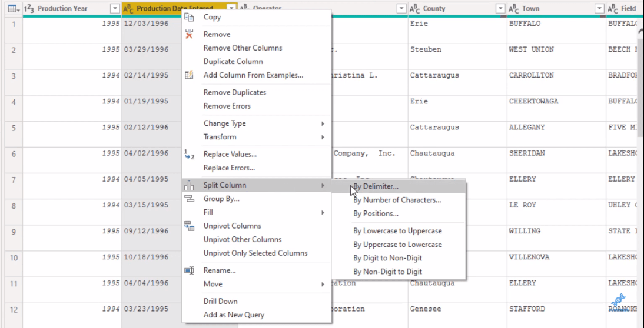Open the Town column filter dropdown
The height and width of the screenshot is (328, 644).
point(599,9)
